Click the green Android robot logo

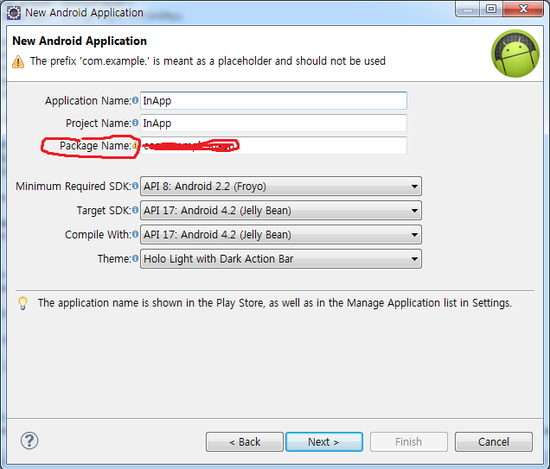[515, 53]
